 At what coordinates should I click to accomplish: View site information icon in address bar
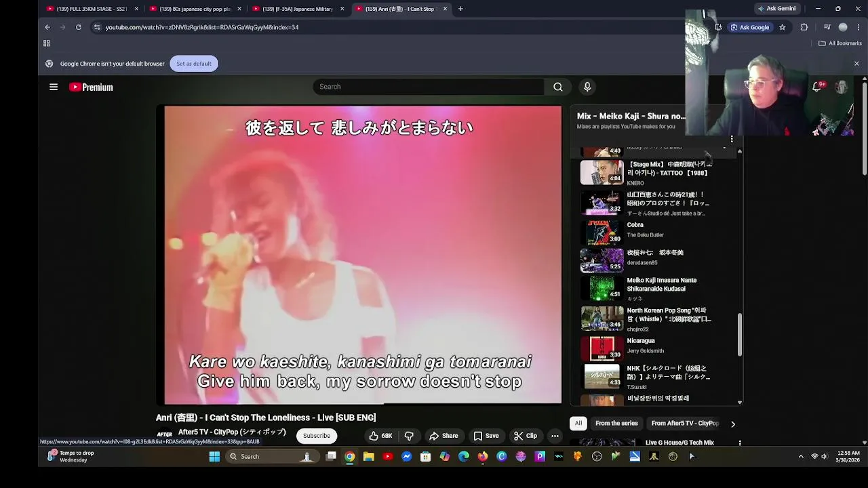click(x=97, y=27)
